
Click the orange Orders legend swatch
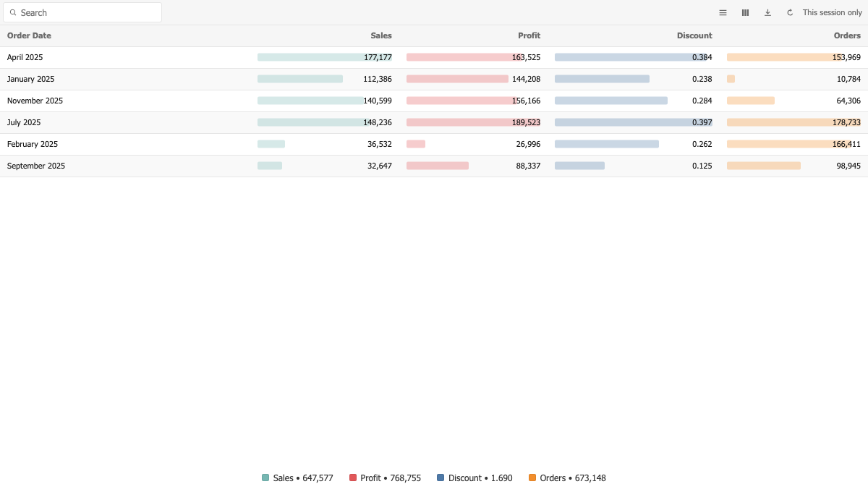click(532, 478)
